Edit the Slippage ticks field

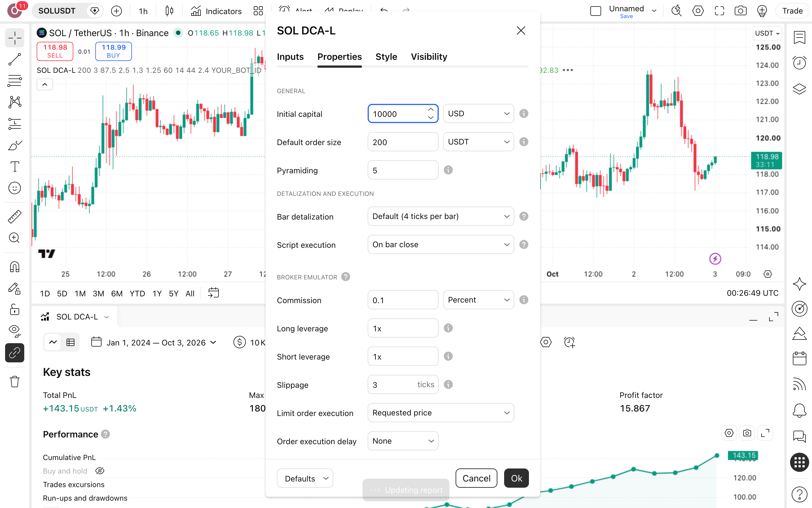[403, 384]
